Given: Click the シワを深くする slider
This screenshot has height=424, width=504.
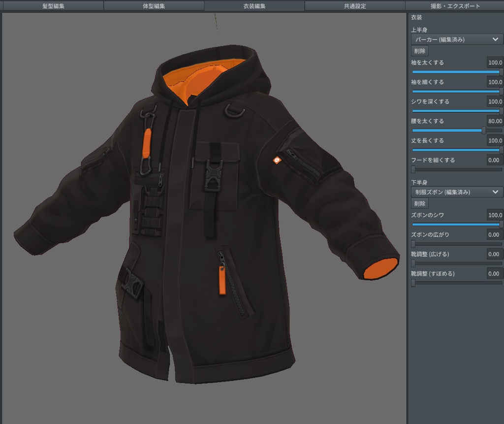Looking at the screenshot, I should coord(456,111).
